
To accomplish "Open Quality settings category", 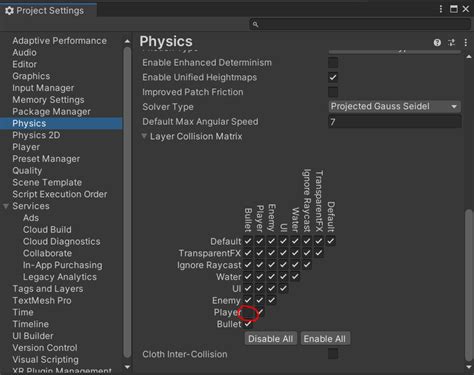I will click(x=27, y=171).
